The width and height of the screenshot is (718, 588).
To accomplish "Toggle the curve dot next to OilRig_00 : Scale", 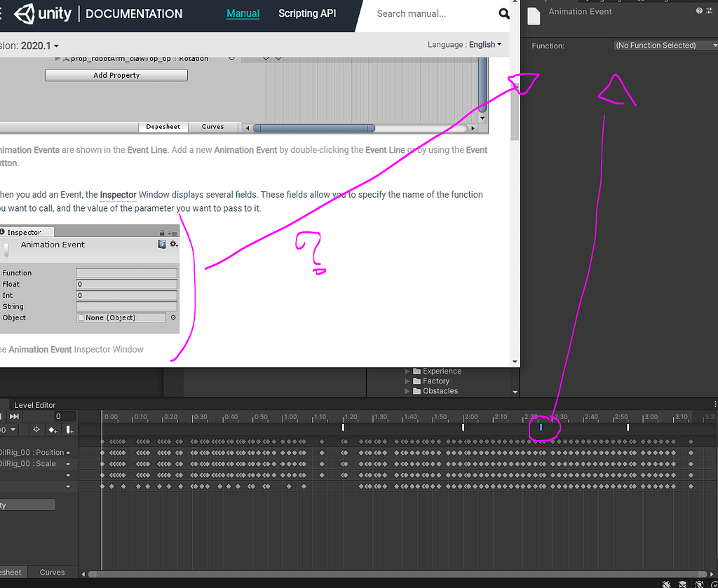I will tap(68, 463).
